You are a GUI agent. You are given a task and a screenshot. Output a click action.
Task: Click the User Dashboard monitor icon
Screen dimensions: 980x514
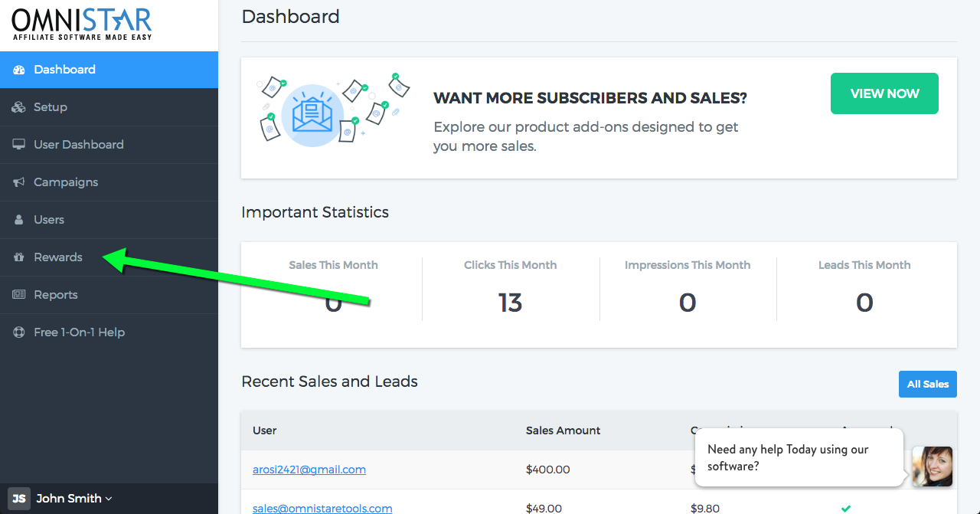(x=18, y=144)
